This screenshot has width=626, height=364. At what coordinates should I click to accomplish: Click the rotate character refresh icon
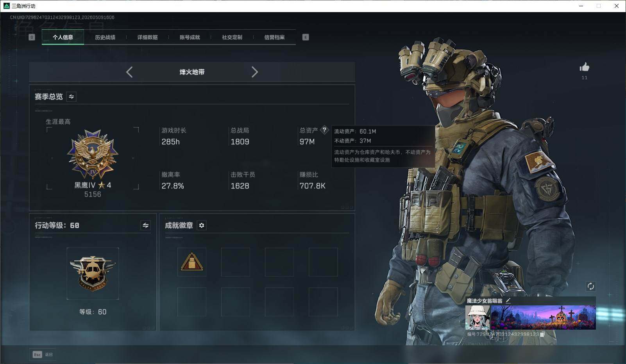point(590,286)
